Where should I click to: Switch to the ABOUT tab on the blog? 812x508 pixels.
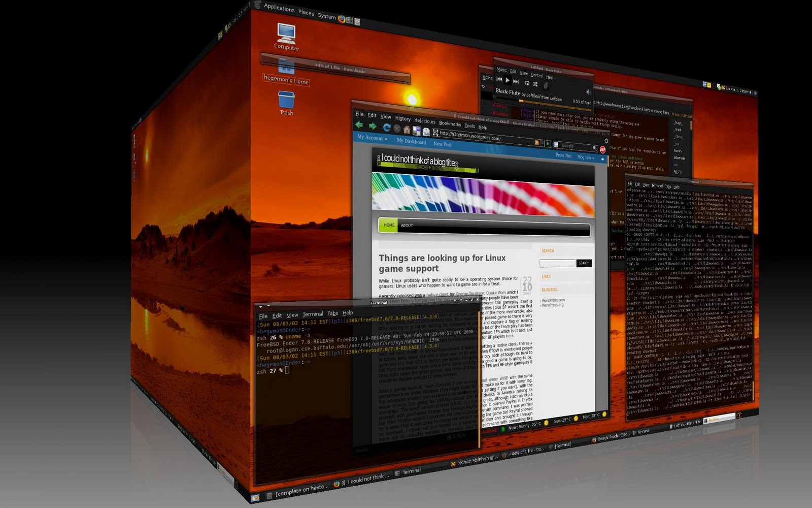coord(406,226)
